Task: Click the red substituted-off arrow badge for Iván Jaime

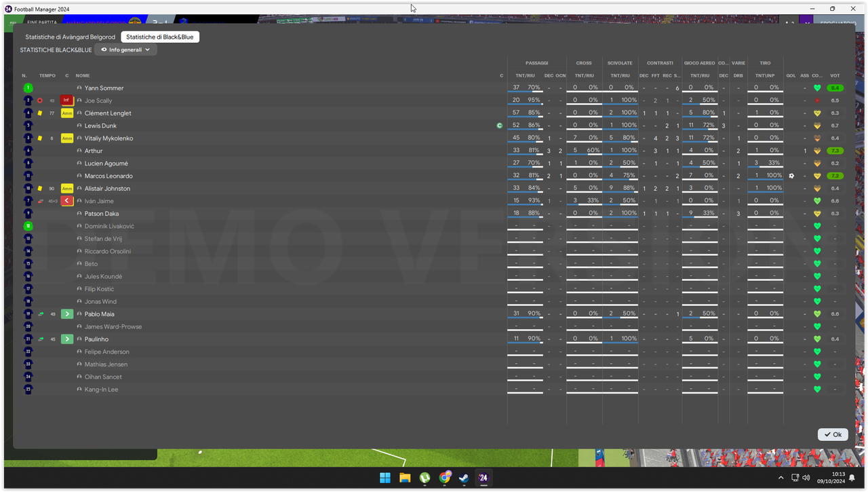Action: [x=66, y=201]
